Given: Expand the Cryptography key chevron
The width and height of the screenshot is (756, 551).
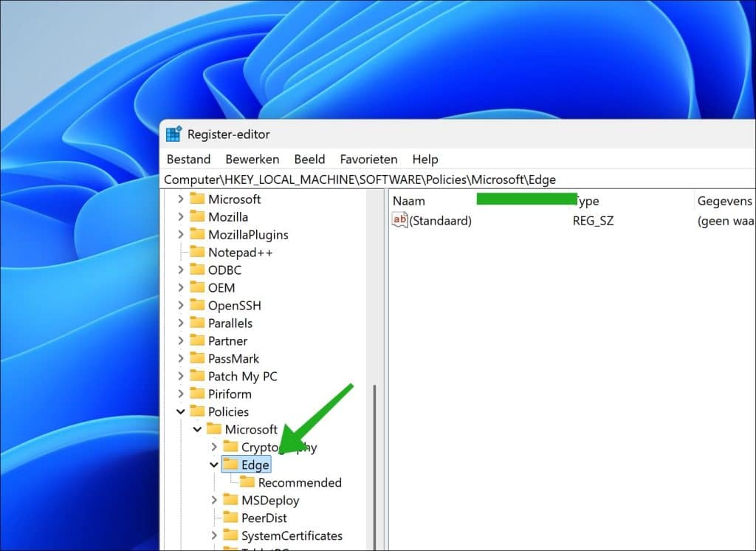Looking at the screenshot, I should tap(214, 447).
